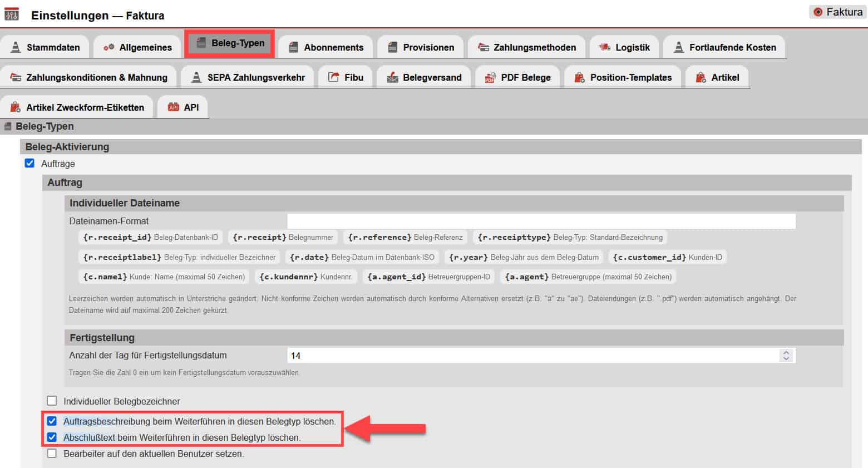Click the Belegversand mail icon

click(x=392, y=77)
